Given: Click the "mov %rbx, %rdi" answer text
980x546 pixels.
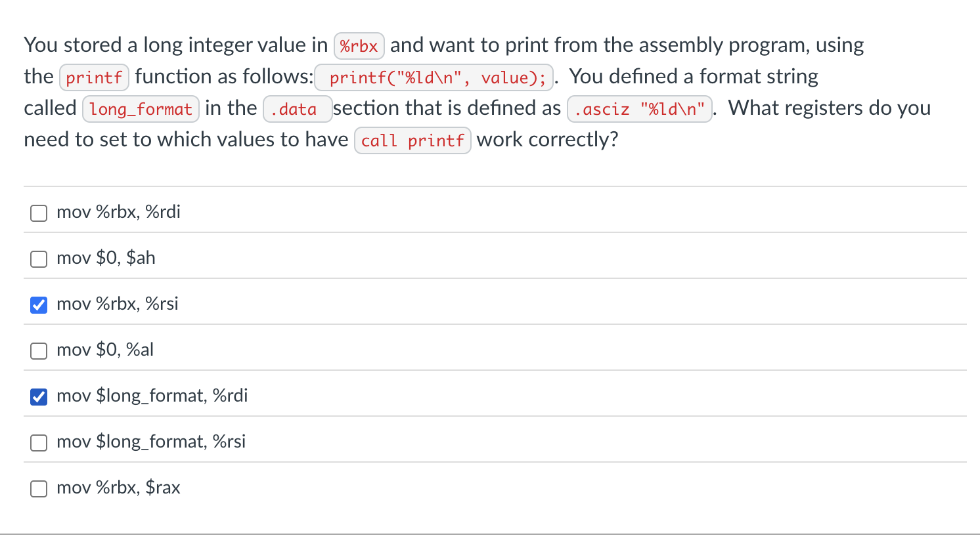Looking at the screenshot, I should (x=118, y=211).
